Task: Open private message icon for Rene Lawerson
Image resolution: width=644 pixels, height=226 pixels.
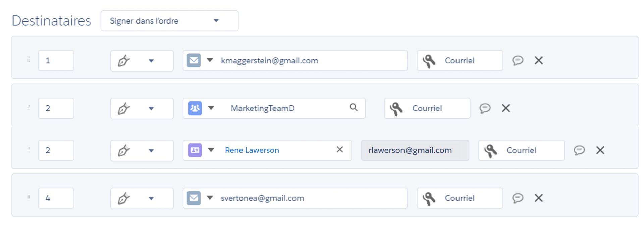Action: [579, 150]
